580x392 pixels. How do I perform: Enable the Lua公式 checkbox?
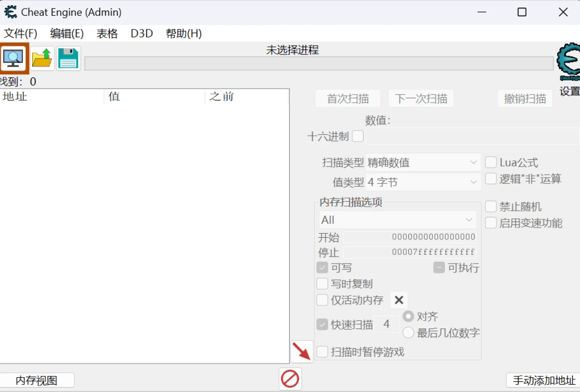point(491,162)
